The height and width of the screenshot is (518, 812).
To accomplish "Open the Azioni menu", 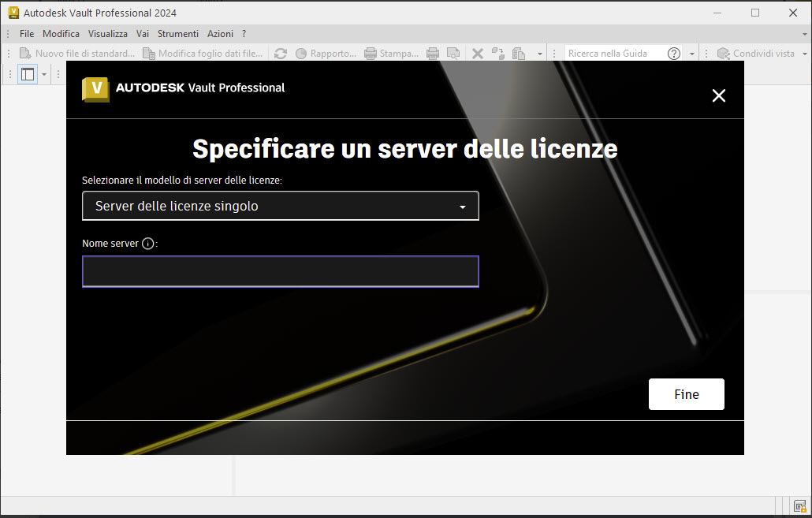I will (220, 34).
